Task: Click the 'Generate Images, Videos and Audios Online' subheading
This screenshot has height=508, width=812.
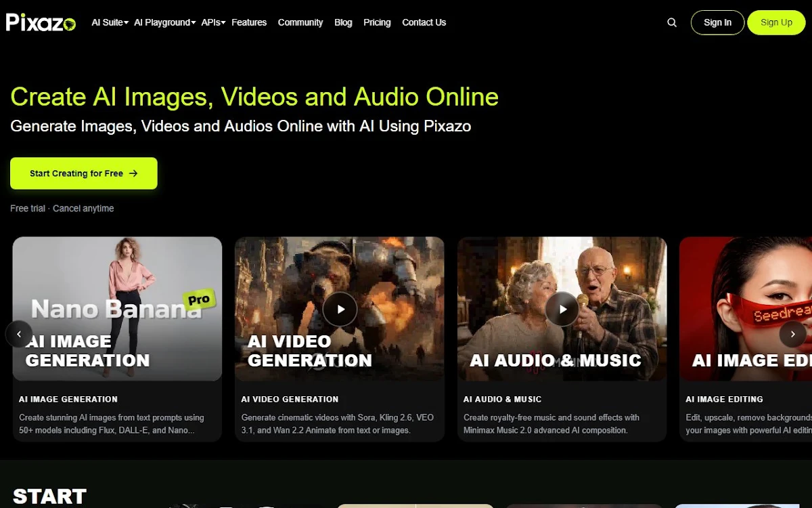Action: tap(241, 126)
